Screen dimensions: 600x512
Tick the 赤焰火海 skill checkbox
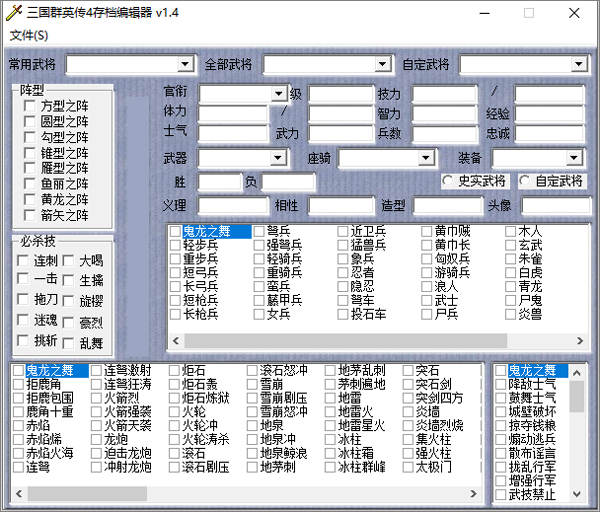(18, 453)
